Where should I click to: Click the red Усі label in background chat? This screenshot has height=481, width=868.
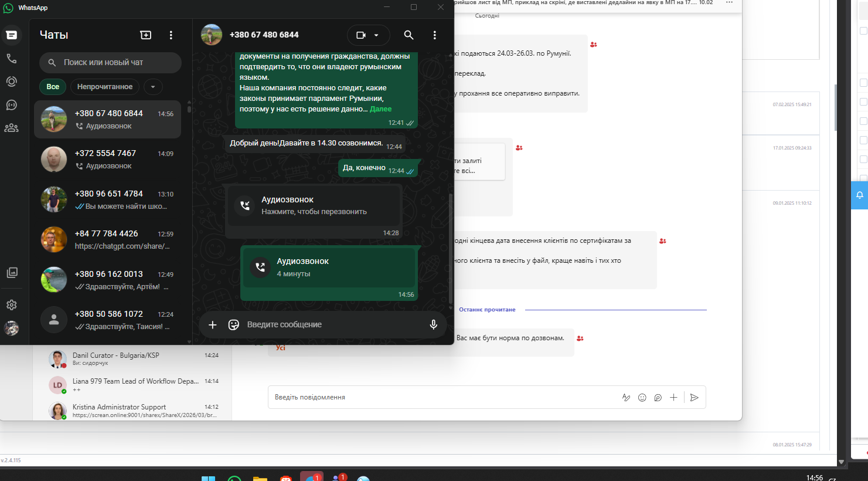(281, 348)
